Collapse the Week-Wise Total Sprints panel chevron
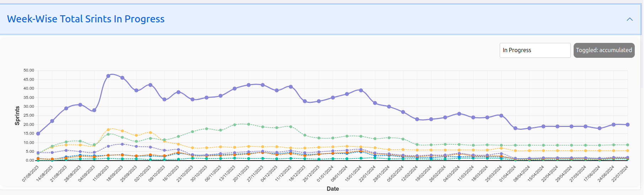This screenshot has width=644, height=195. click(629, 19)
